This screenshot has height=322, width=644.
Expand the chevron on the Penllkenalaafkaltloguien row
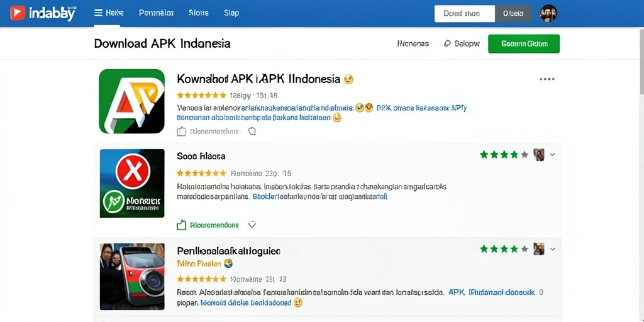click(552, 249)
